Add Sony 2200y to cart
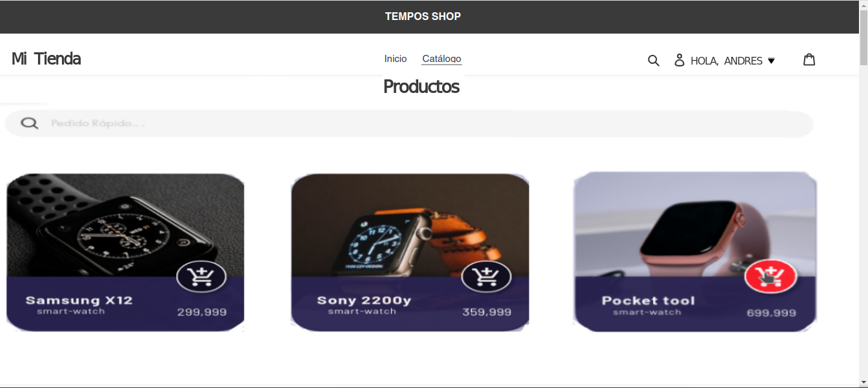868x388 pixels. click(x=487, y=277)
